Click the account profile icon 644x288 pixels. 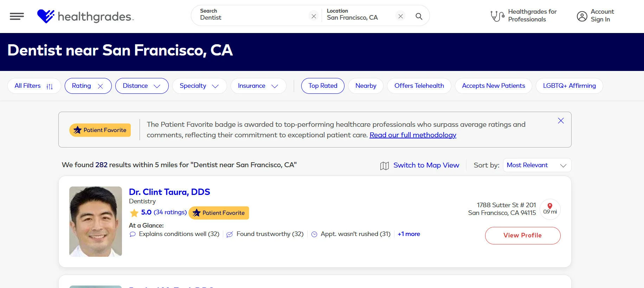582,16
